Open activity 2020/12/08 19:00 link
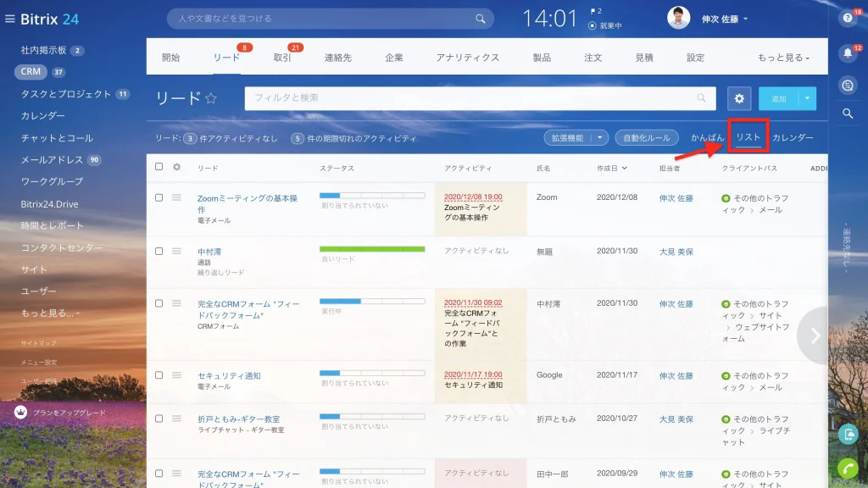868x488 pixels. point(473,197)
